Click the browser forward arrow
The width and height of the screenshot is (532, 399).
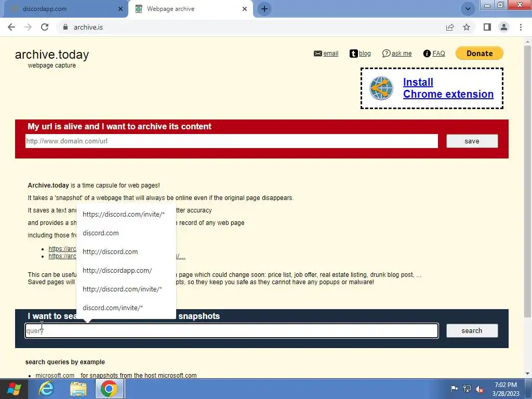(28, 27)
